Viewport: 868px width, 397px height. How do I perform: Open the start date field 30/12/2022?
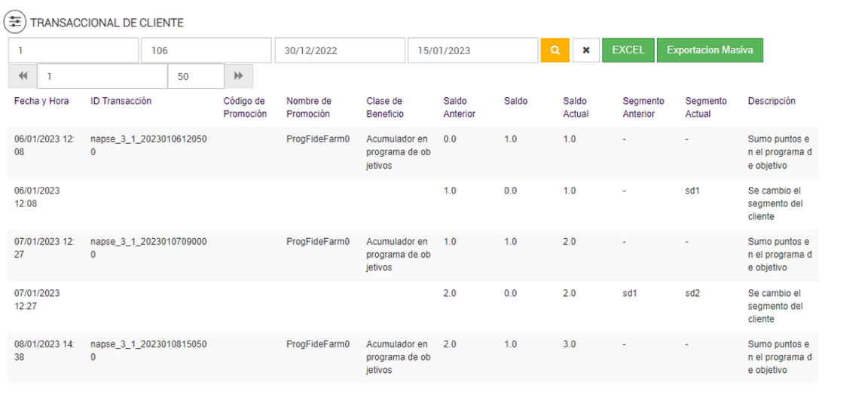(339, 50)
